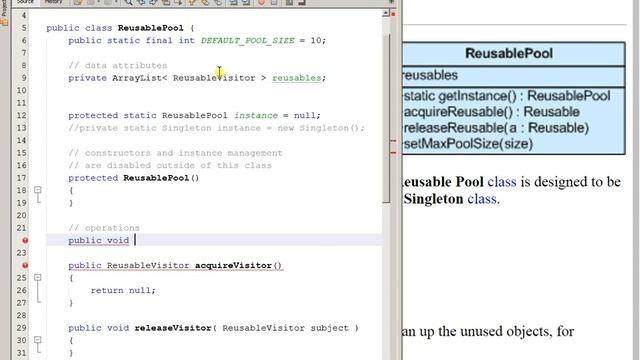Screen dimensions: 640x360
Task: Click the commented-out Singleton instance line
Action: point(216,128)
